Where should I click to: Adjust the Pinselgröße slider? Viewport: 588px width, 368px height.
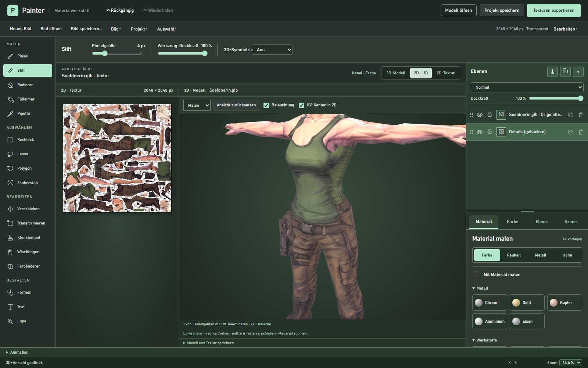116,53
